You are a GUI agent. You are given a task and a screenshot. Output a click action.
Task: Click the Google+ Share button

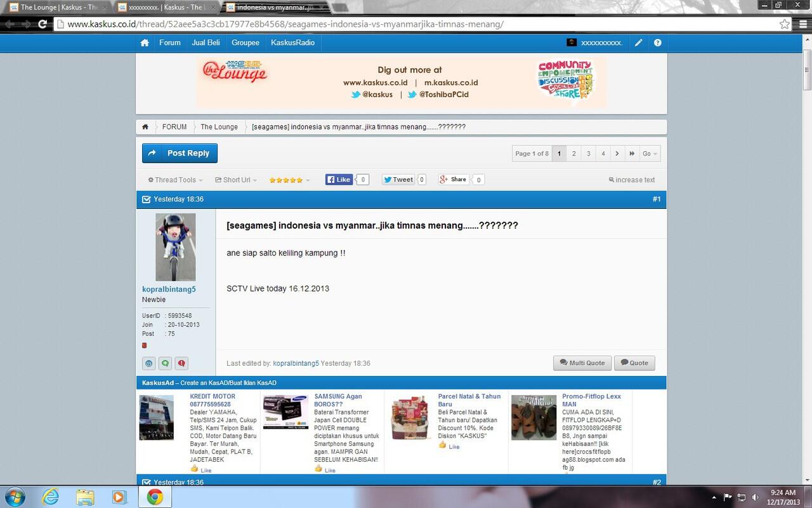click(x=454, y=180)
